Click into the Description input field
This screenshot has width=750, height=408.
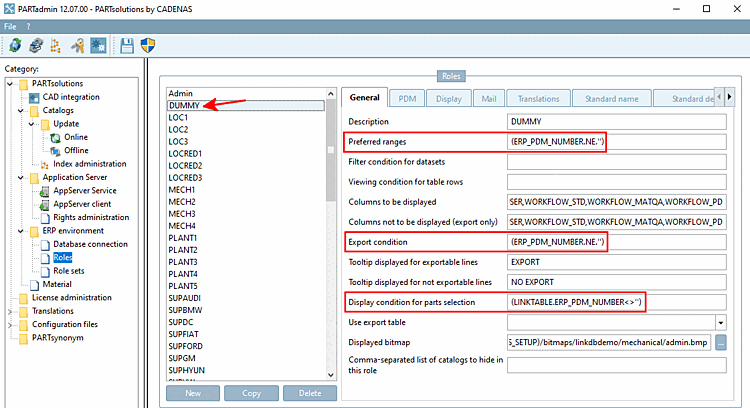pyautogui.click(x=615, y=121)
